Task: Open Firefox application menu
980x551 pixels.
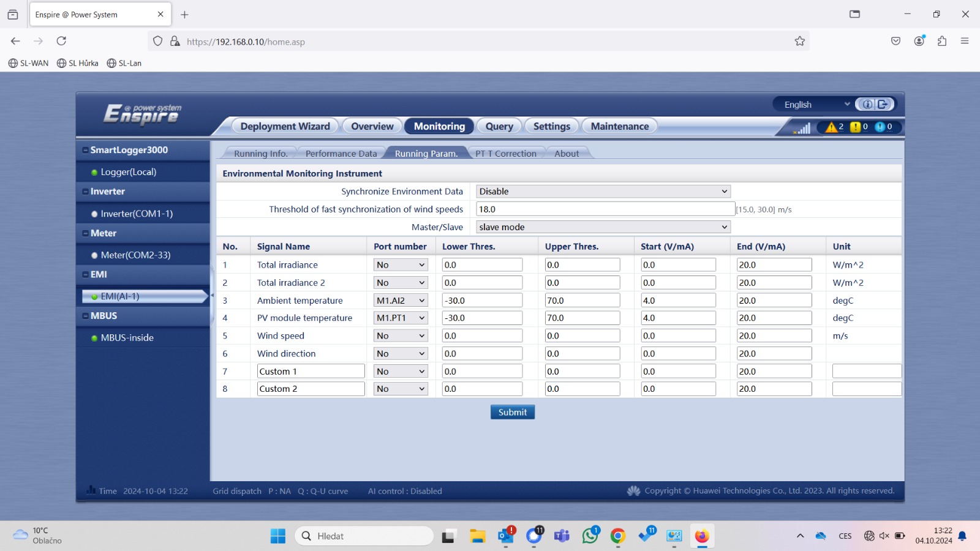Action: [965, 41]
